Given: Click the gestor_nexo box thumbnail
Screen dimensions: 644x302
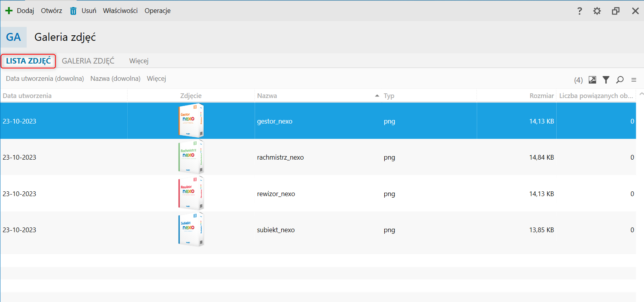Looking at the screenshot, I should (191, 120).
